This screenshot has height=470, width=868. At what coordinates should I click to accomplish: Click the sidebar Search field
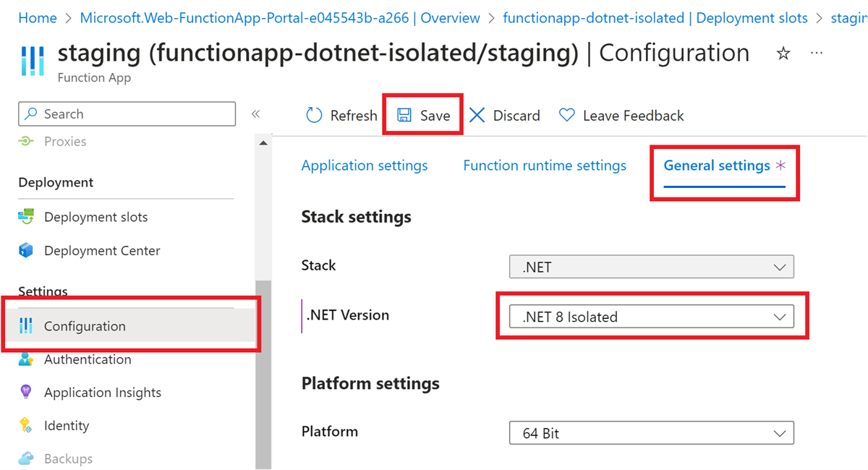(127, 114)
